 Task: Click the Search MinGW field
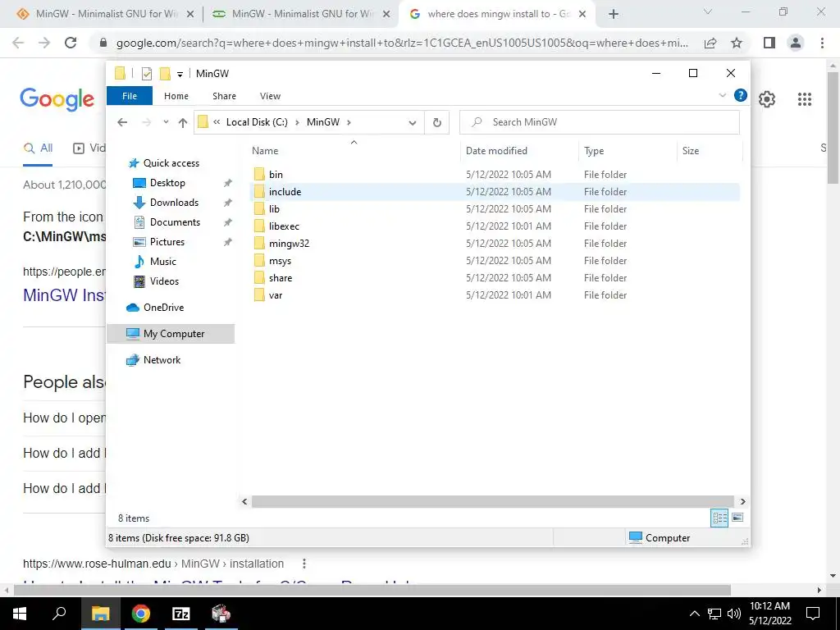[600, 122]
